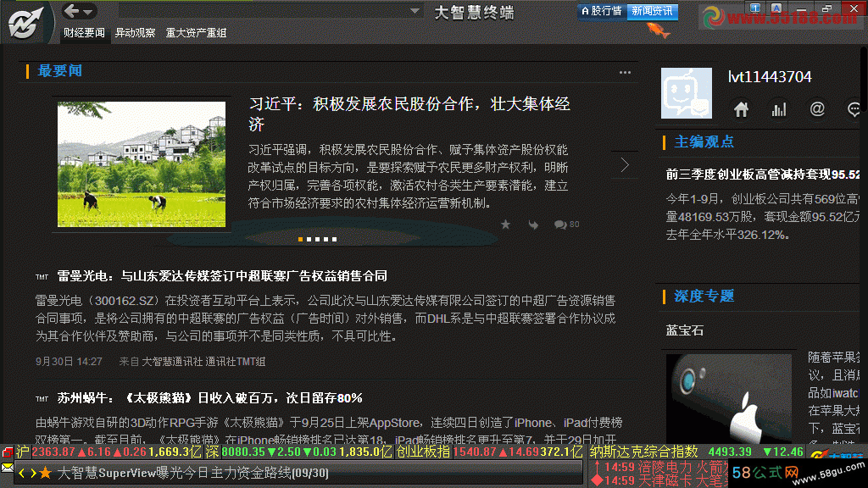Select the first carousel dot
868x488 pixels.
[300, 239]
